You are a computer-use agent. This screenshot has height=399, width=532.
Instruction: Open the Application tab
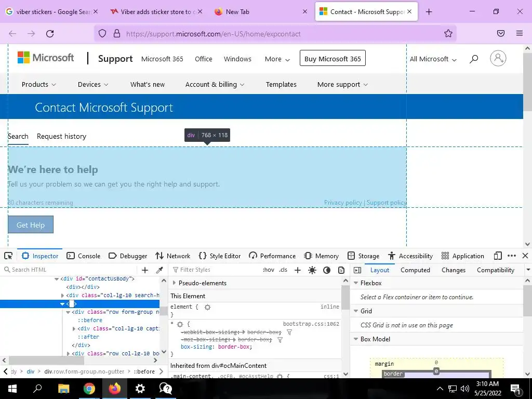point(463,256)
